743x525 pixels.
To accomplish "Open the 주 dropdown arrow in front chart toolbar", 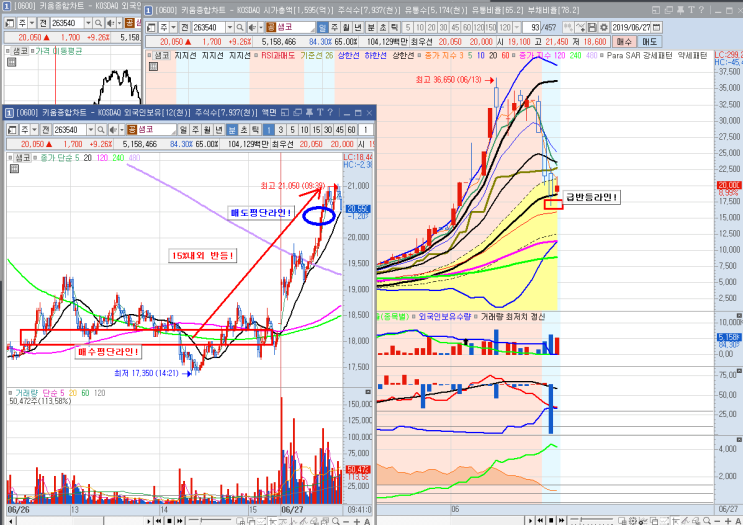I will 35,130.
